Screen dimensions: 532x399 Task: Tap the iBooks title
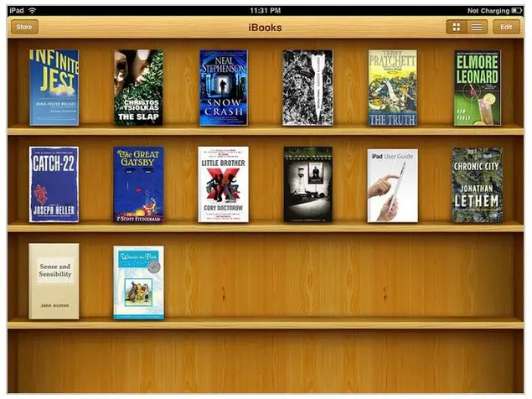[x=265, y=28]
